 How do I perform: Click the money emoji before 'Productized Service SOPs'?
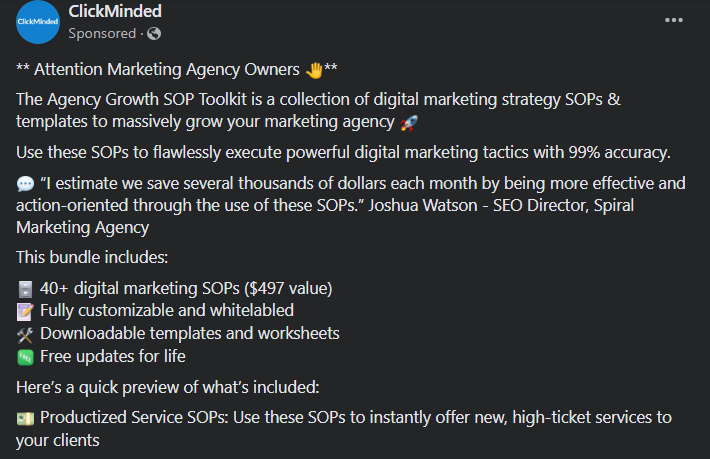click(x=26, y=417)
